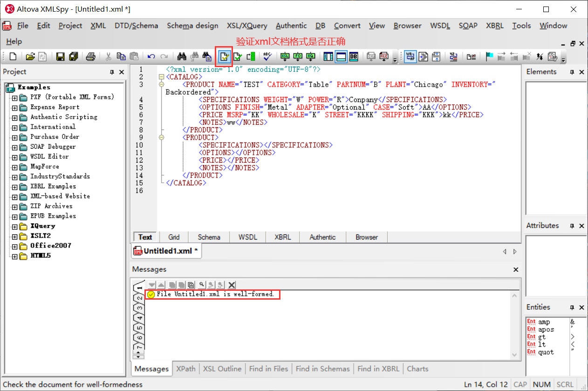Select the amp entity in Entities panel
Image resolution: width=588 pixels, height=391 pixels.
tap(544, 322)
